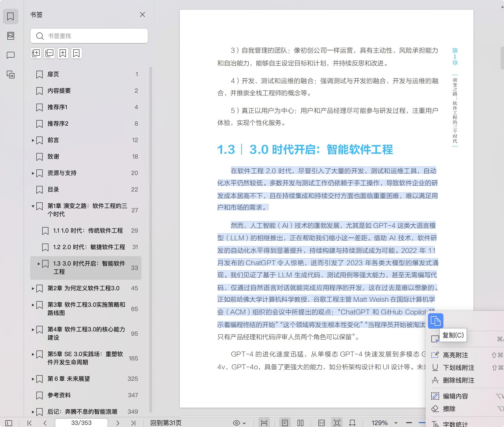This screenshot has width=504, height=427.
Task: Click expand all bookmarks icon
Action: pyautogui.click(x=36, y=53)
